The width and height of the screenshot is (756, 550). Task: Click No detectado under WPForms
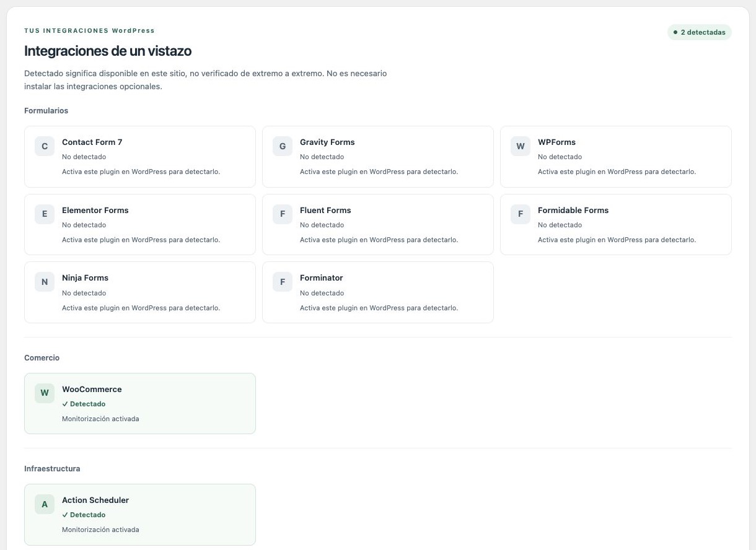[x=560, y=157]
